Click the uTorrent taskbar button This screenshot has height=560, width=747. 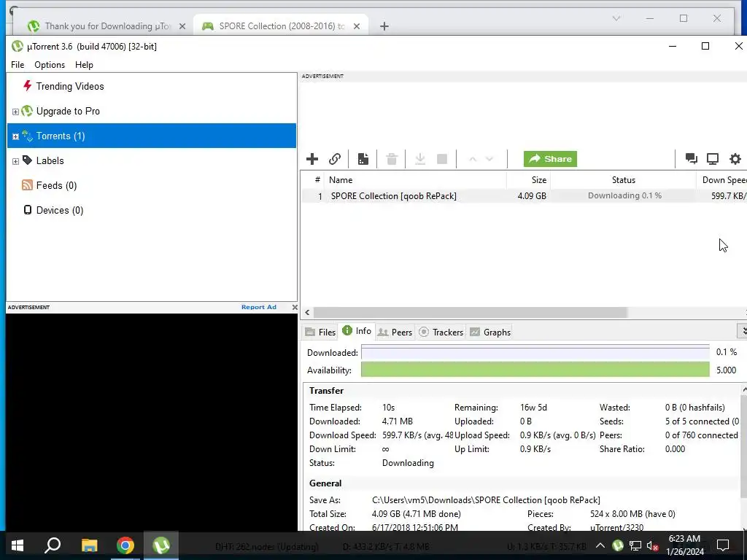[161, 545]
